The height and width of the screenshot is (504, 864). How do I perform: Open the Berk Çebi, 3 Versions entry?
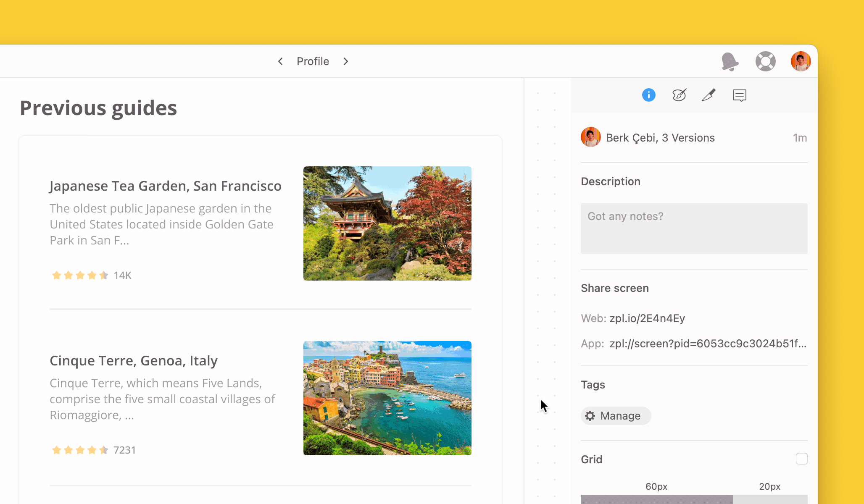pyautogui.click(x=660, y=138)
